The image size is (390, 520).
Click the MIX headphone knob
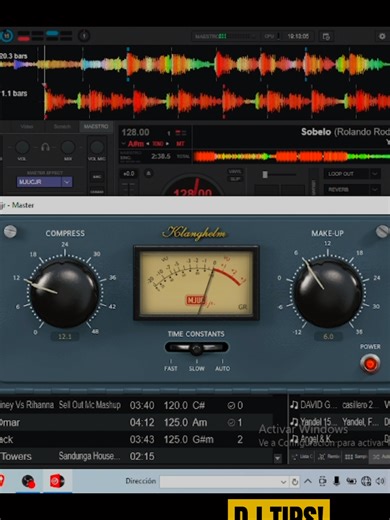(x=68, y=147)
